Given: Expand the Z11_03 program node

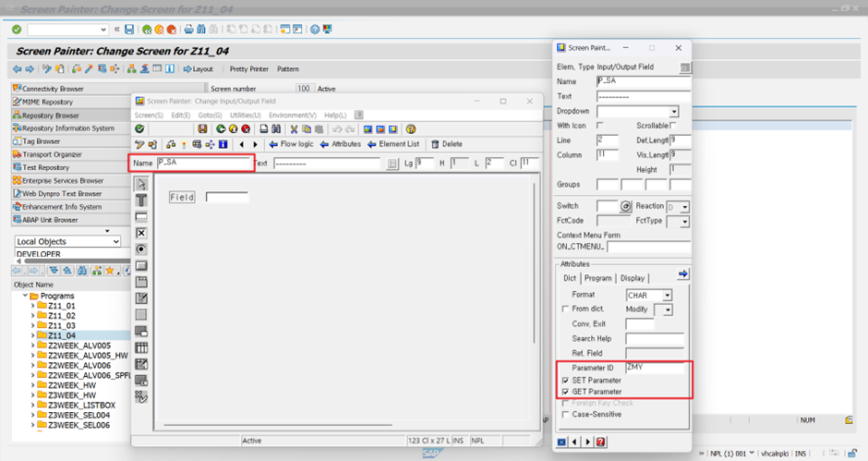Looking at the screenshot, I should pyautogui.click(x=32, y=326).
